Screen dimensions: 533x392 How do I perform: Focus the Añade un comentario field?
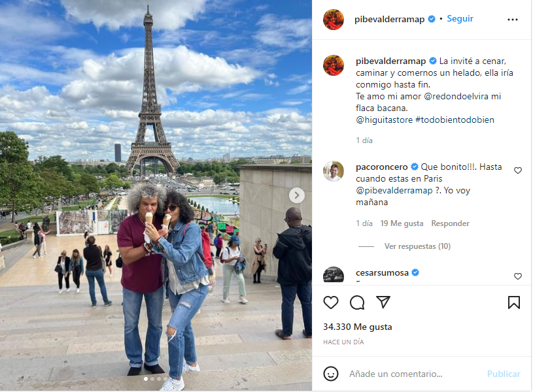tap(396, 374)
